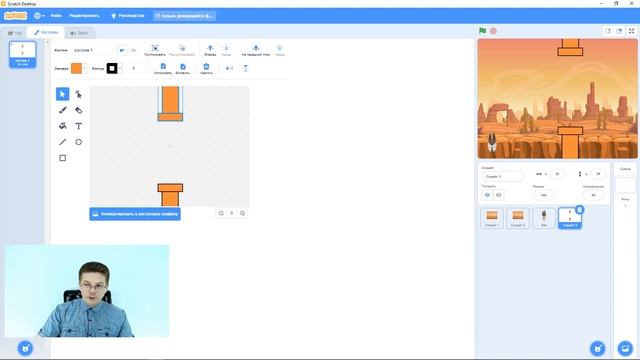Click the sprite size field
The image size is (640, 360).
tap(543, 195)
